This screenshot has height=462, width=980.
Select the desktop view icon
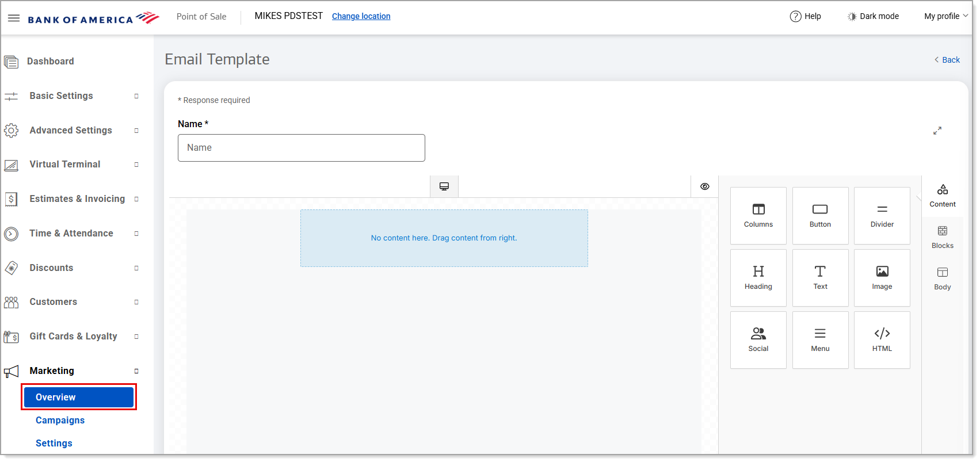[x=444, y=186]
